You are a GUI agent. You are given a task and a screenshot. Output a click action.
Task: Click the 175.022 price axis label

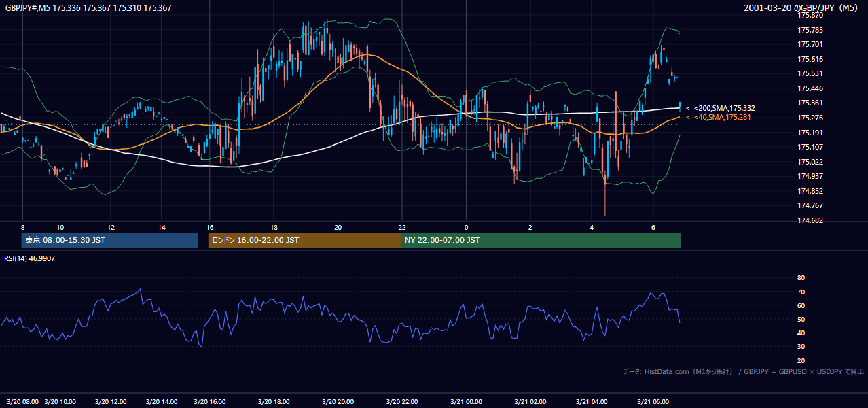point(810,162)
